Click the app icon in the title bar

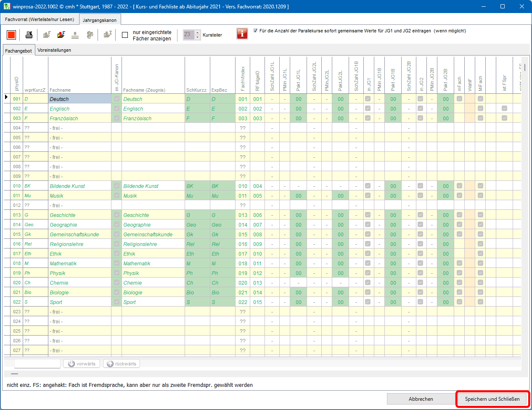[x=7, y=6]
